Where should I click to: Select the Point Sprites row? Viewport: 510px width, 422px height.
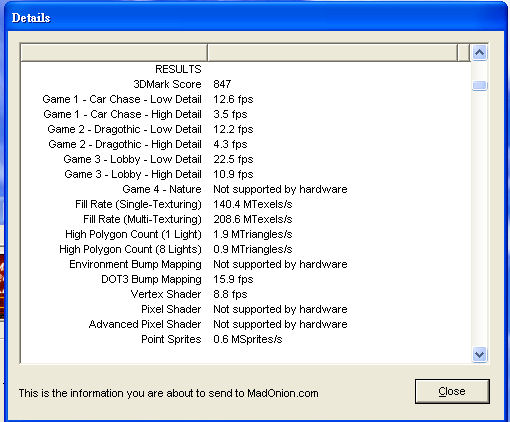[246, 339]
